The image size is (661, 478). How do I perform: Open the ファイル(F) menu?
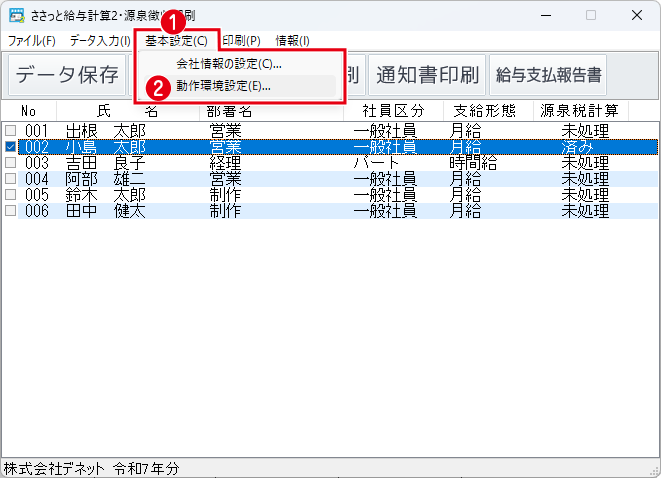pyautogui.click(x=31, y=41)
